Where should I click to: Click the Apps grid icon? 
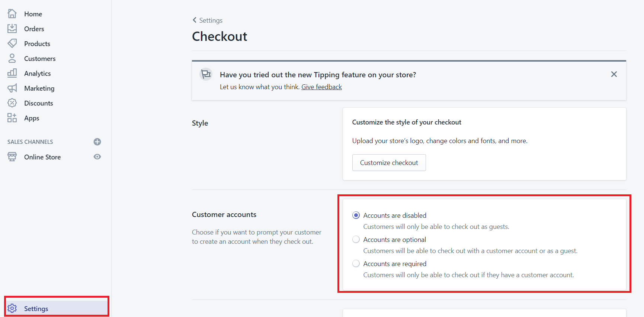12,118
